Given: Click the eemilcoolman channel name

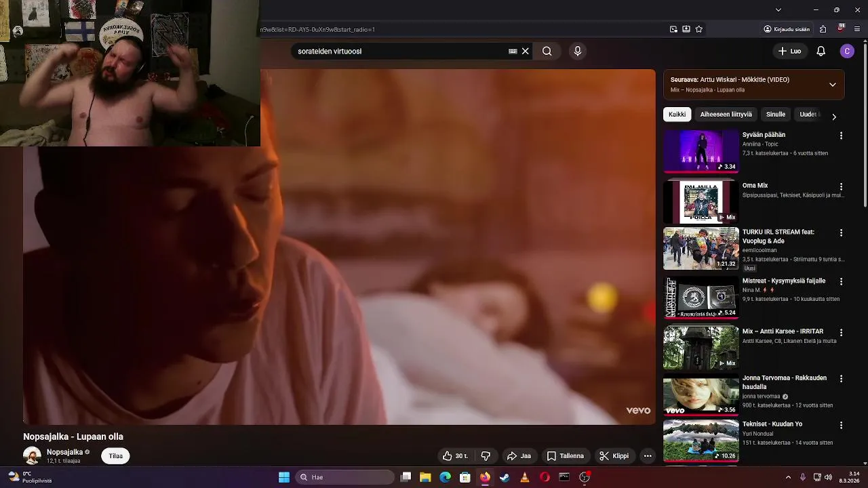Looking at the screenshot, I should coord(759,250).
